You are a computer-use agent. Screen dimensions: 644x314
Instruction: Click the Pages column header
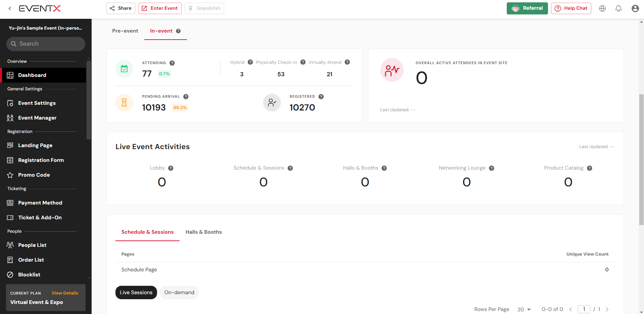point(128,254)
